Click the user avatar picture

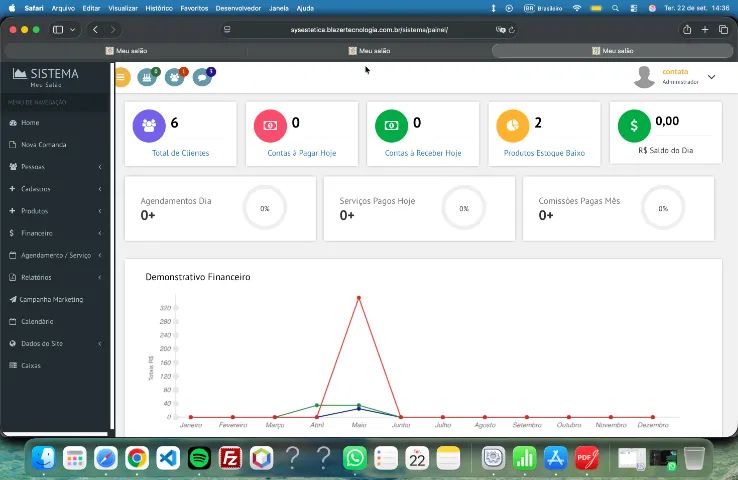click(x=644, y=77)
